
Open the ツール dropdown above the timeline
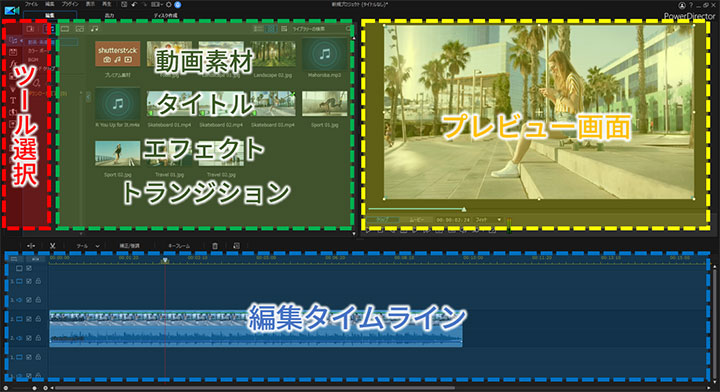pyautogui.click(x=88, y=246)
